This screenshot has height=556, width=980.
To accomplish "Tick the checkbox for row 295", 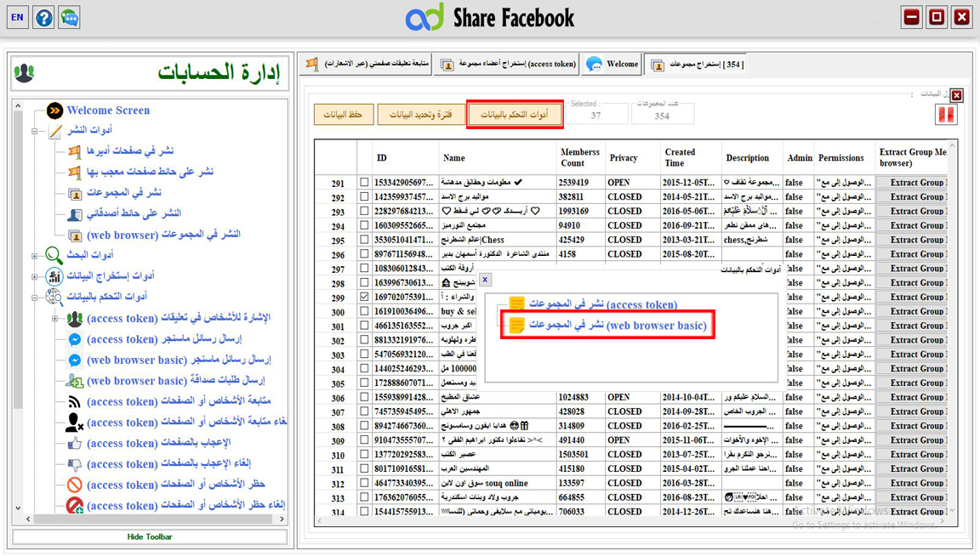I will pyautogui.click(x=364, y=240).
